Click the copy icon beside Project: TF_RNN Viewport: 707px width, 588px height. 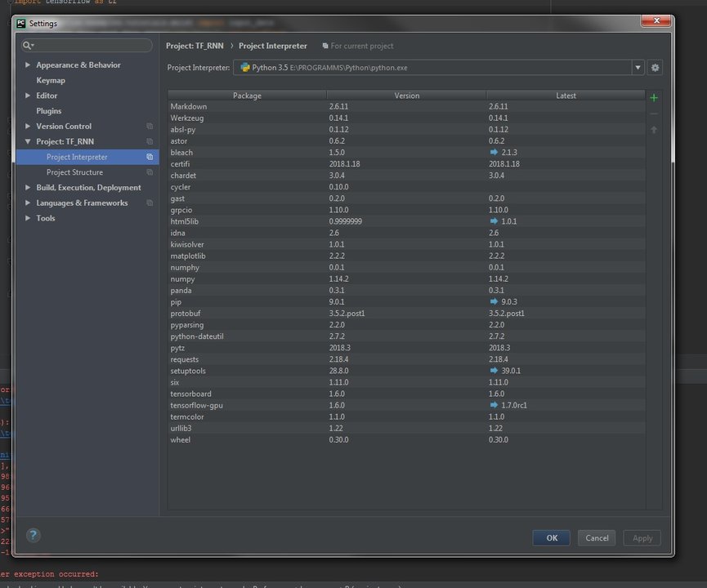point(150,141)
